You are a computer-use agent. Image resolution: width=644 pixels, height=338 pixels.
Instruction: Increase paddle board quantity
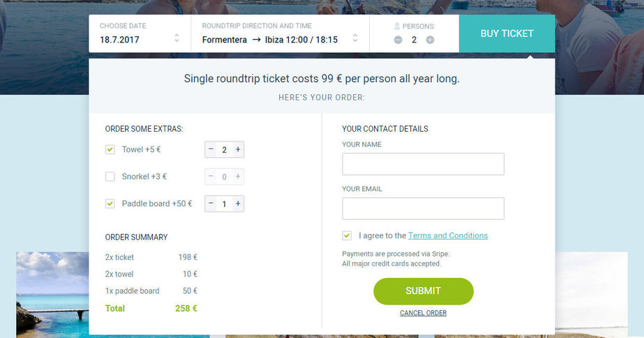pos(238,204)
